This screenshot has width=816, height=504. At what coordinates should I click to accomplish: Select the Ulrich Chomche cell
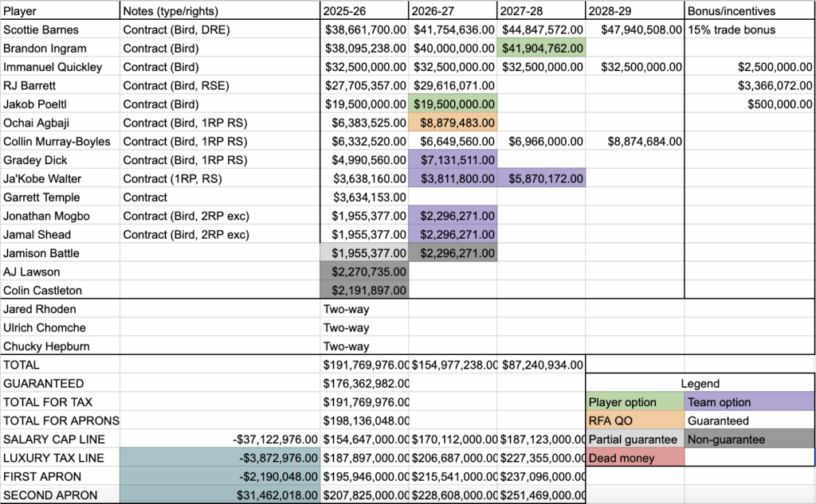pos(60,328)
